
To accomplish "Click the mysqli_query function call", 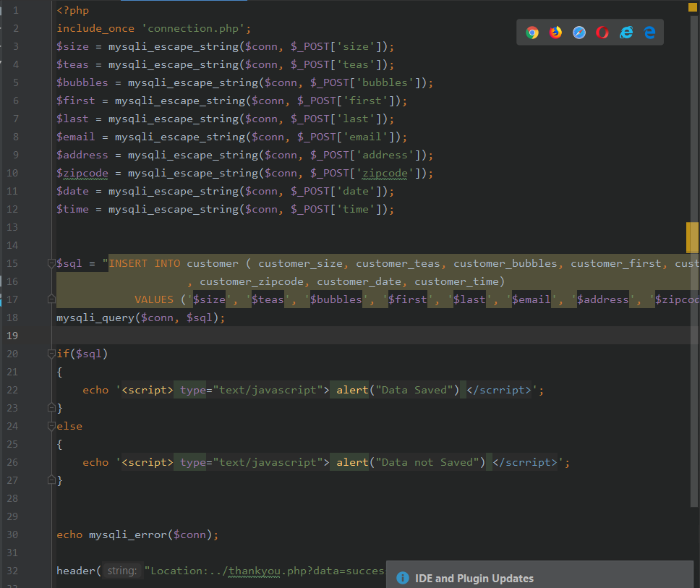I will tap(95, 318).
